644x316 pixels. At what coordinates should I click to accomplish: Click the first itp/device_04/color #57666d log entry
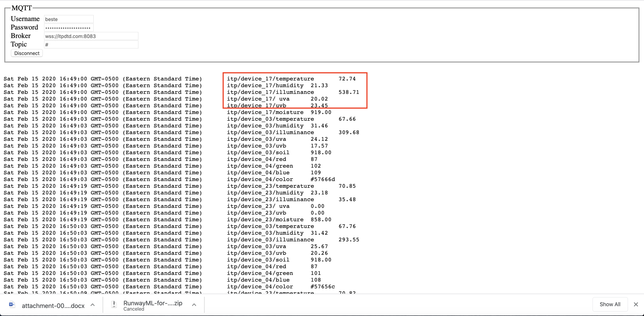coord(281,180)
